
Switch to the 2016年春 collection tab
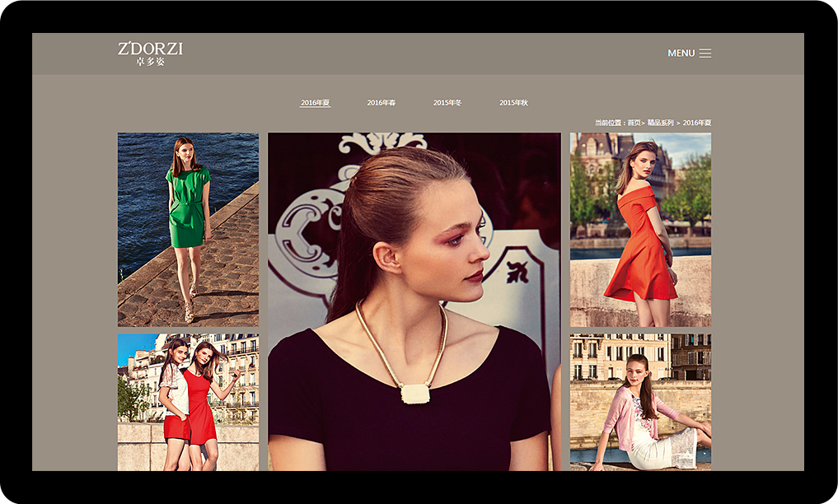(x=382, y=103)
